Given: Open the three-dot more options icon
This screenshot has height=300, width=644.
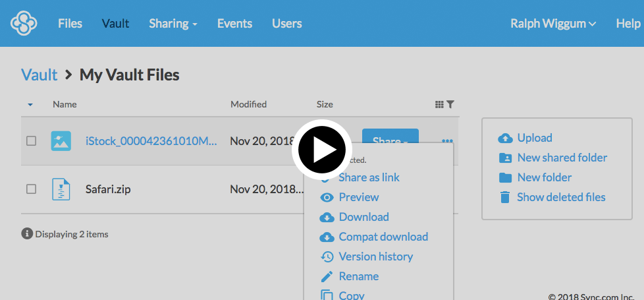Looking at the screenshot, I should [x=448, y=140].
